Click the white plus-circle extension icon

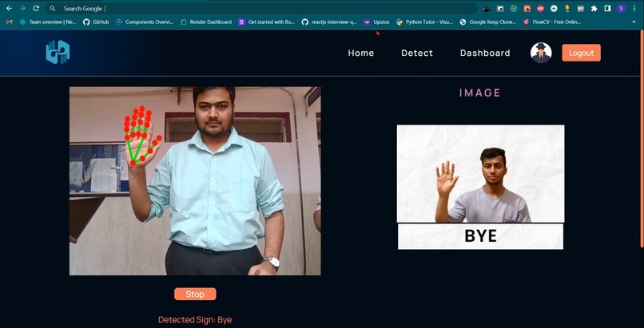tap(554, 9)
